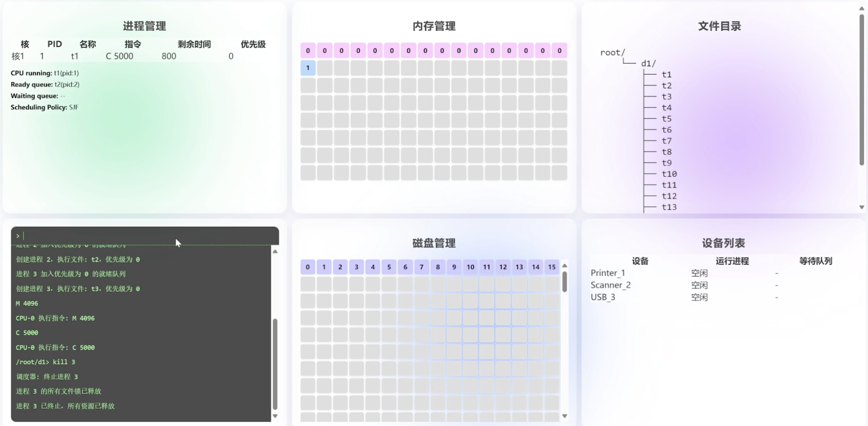Select file t5 in directory tree
The height and width of the screenshot is (426, 868).
pos(666,119)
